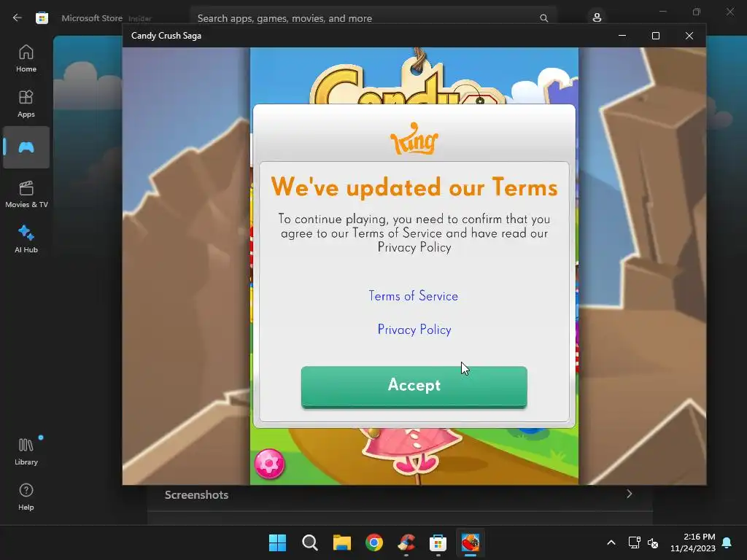Accept the updated terms
The height and width of the screenshot is (560, 747).
pos(414,386)
